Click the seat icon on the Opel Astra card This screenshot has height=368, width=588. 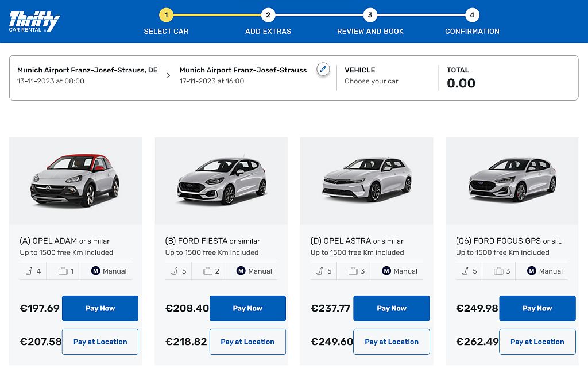point(319,271)
